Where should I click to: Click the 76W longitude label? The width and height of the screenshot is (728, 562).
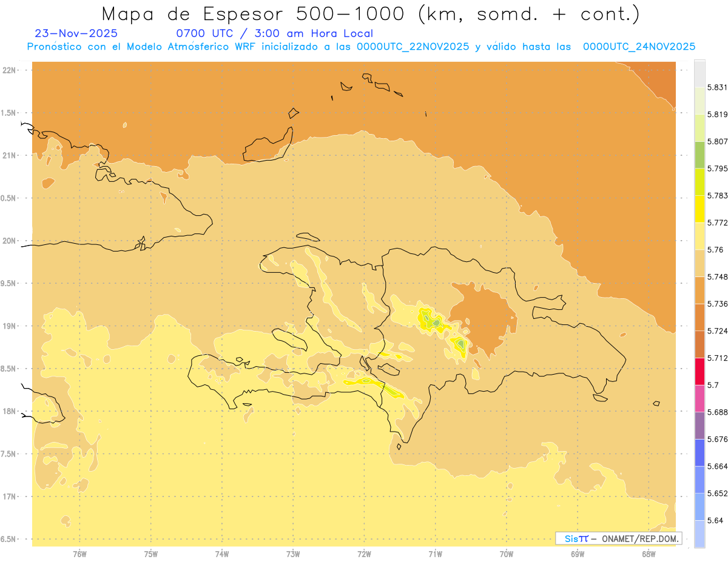click(79, 554)
